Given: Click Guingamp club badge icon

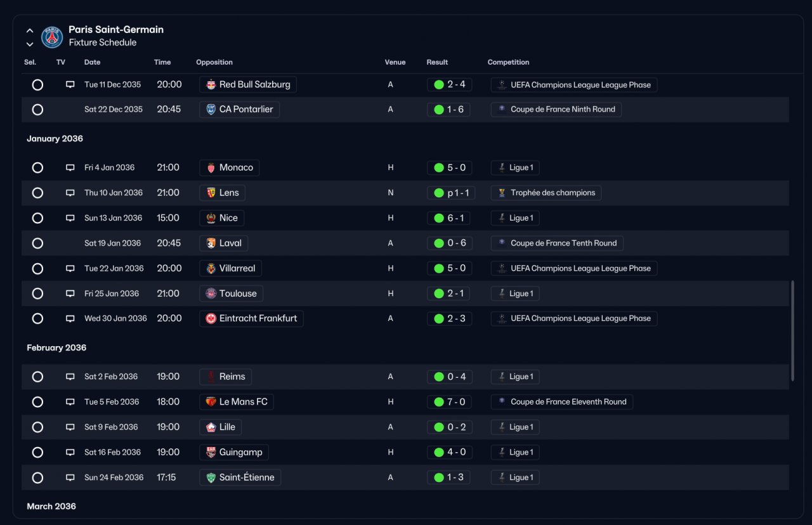Looking at the screenshot, I should (x=211, y=452).
